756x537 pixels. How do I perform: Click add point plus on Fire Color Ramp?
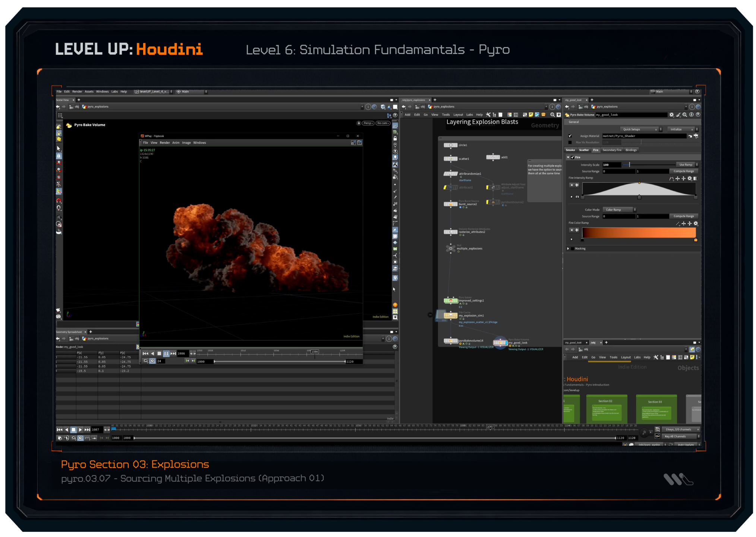[577, 230]
